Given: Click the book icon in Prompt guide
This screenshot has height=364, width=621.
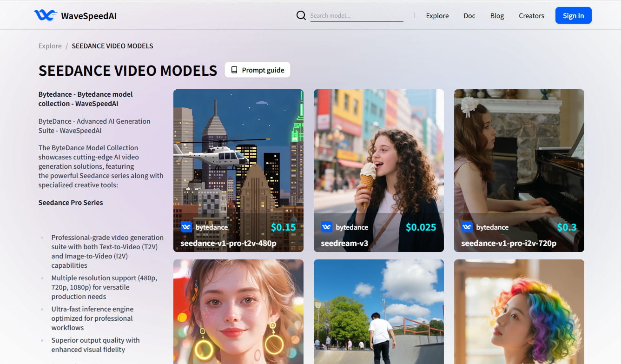Looking at the screenshot, I should (234, 70).
